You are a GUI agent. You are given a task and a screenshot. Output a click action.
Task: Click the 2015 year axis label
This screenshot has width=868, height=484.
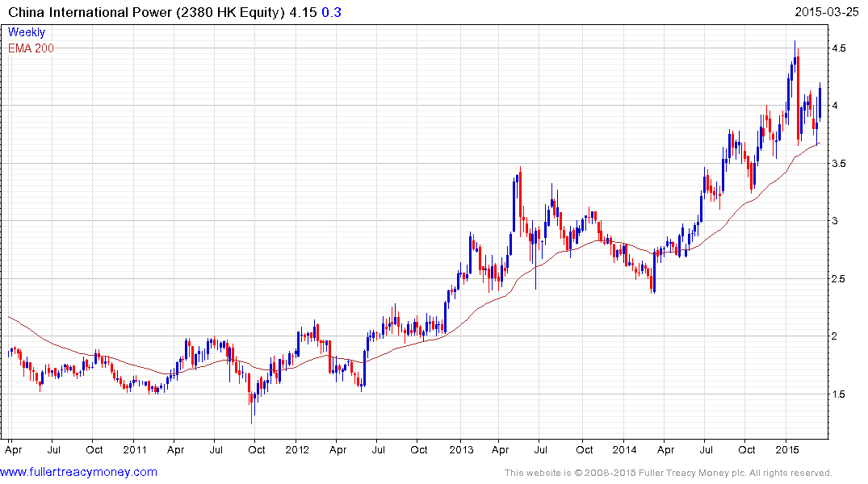coord(787,449)
